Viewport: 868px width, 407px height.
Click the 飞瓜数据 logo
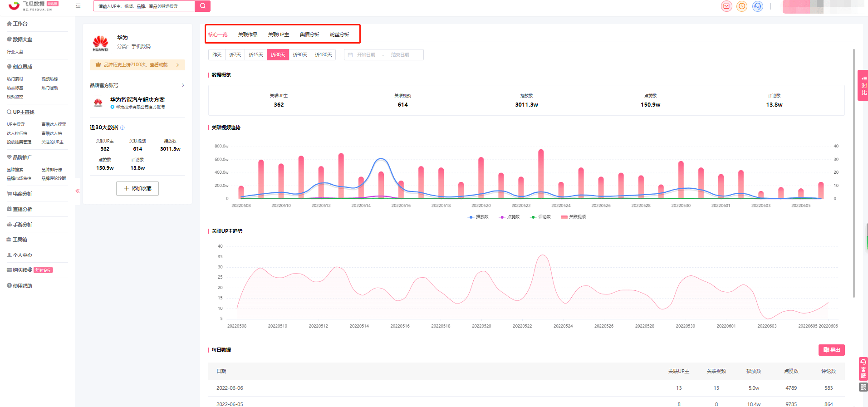(34, 5)
